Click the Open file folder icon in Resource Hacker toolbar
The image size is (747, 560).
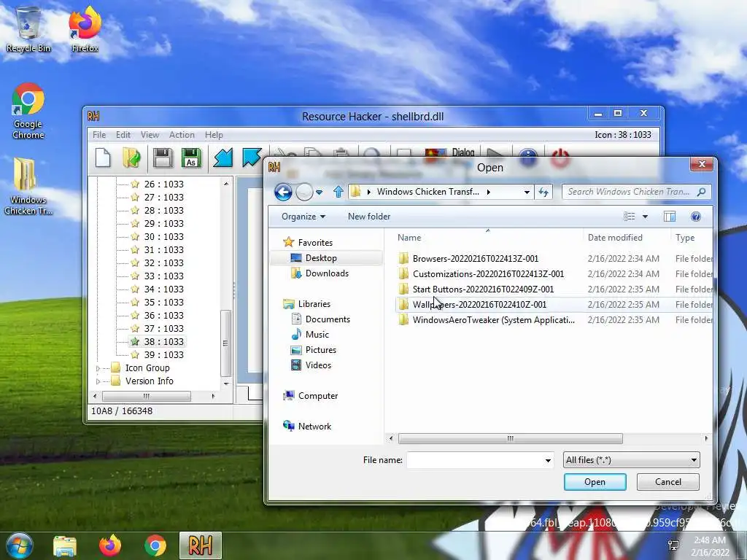tap(131, 158)
